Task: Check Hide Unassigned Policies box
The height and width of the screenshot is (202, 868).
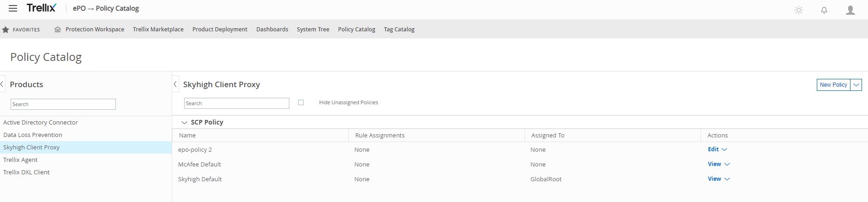Action: (x=301, y=102)
